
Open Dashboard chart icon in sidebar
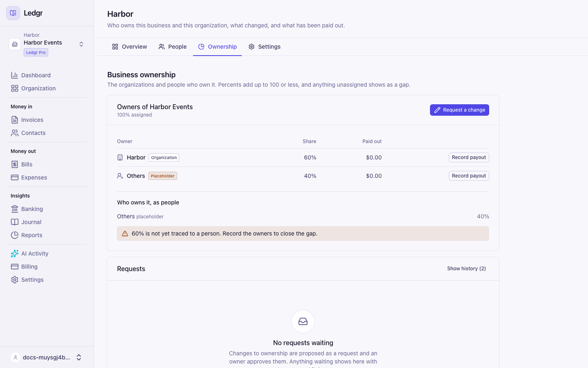15,75
